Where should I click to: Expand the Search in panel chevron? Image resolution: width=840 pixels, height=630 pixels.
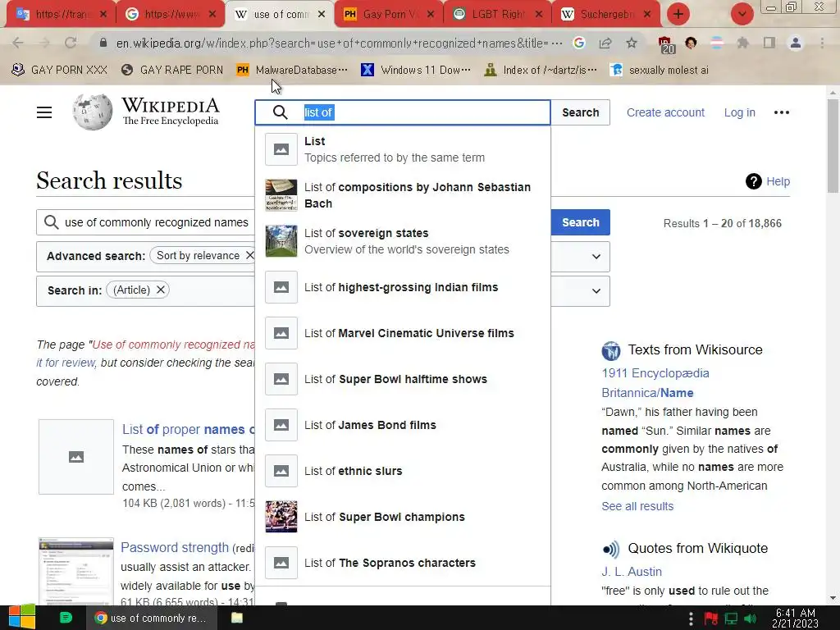[596, 291]
